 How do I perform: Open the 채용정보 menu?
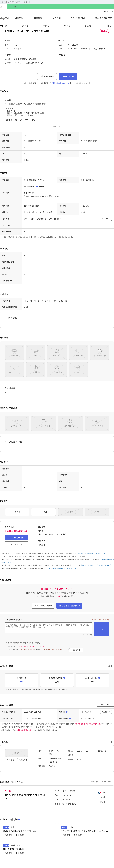(x=19, y=18)
